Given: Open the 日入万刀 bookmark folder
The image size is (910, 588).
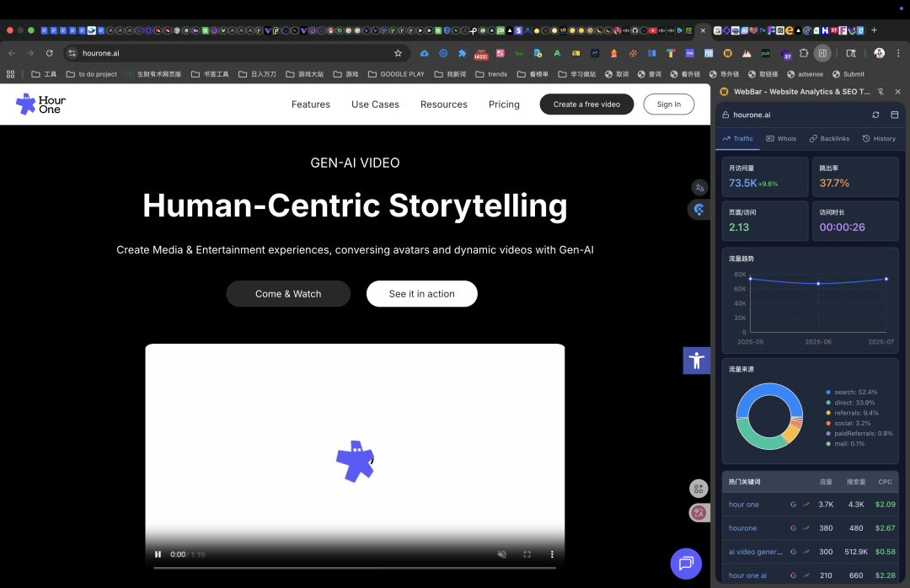Looking at the screenshot, I should pyautogui.click(x=257, y=74).
